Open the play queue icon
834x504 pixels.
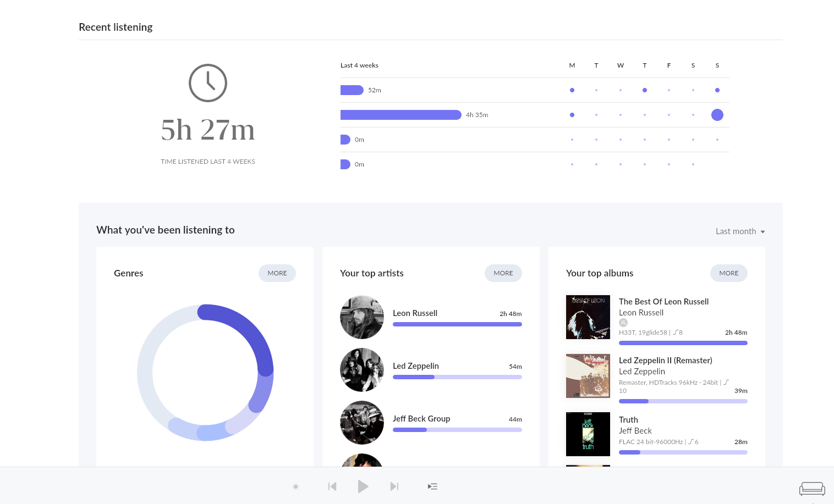coord(433,486)
